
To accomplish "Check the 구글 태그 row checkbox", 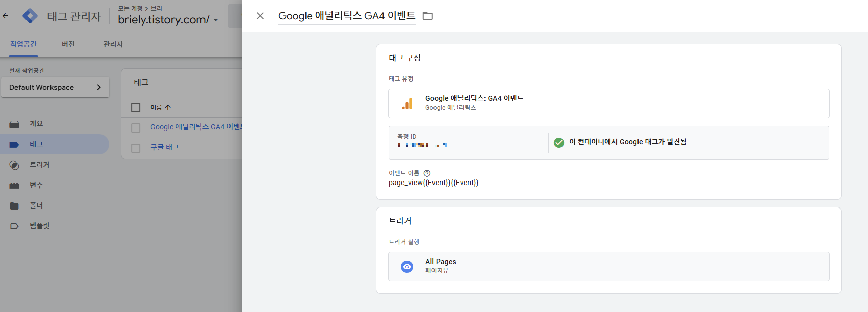I will pyautogui.click(x=136, y=148).
